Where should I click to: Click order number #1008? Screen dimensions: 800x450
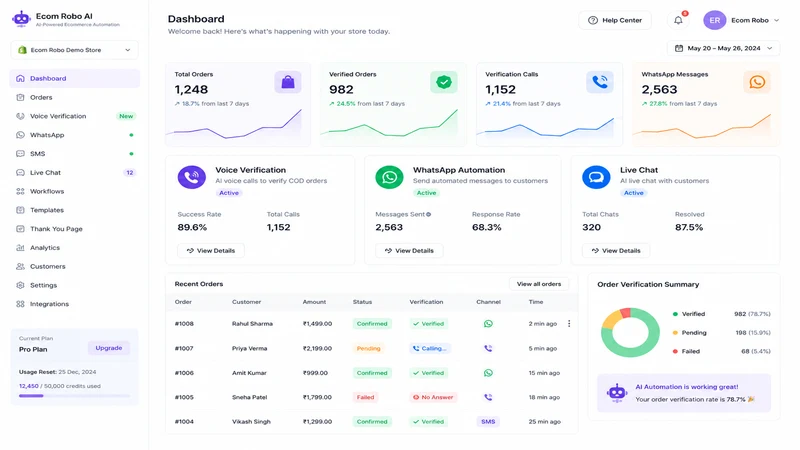tap(184, 324)
